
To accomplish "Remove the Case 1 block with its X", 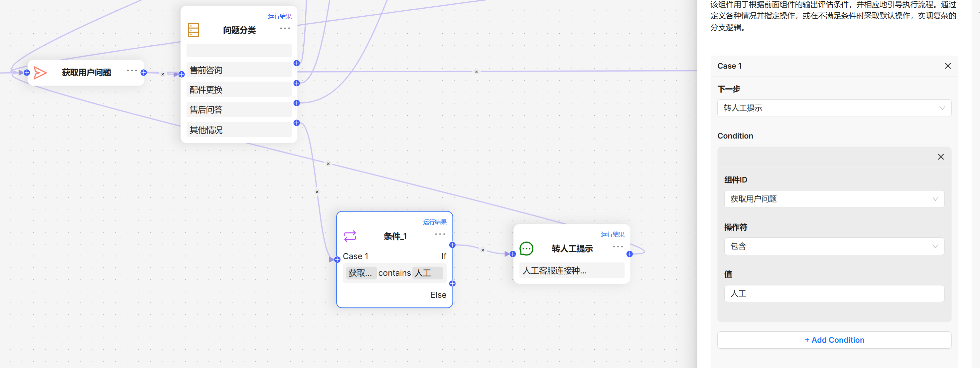I will pyautogui.click(x=948, y=66).
